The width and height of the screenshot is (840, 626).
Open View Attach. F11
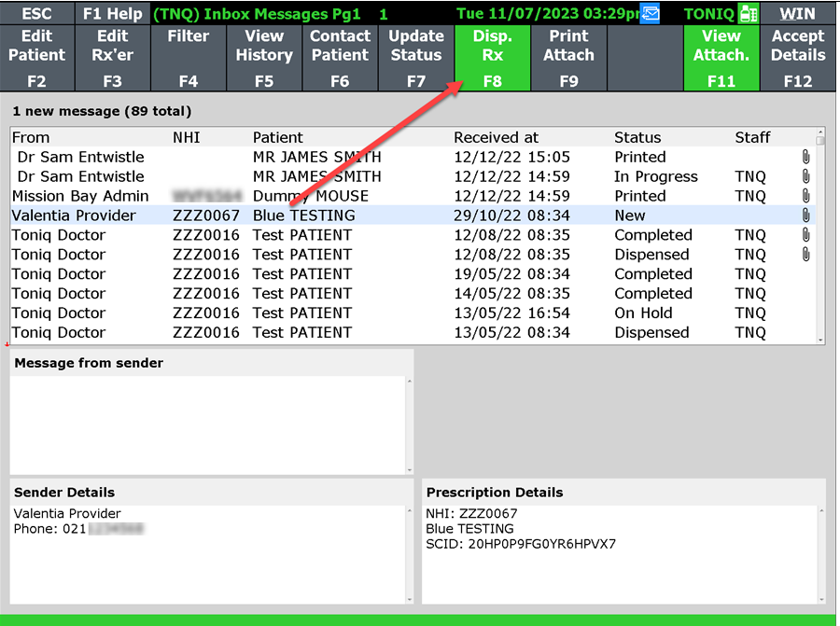point(721,58)
